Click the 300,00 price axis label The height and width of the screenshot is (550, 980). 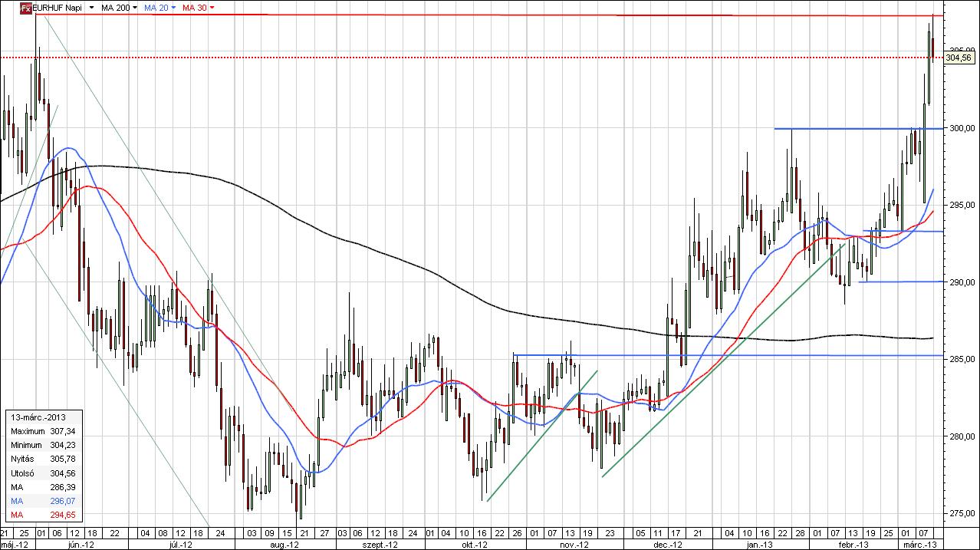(962, 128)
